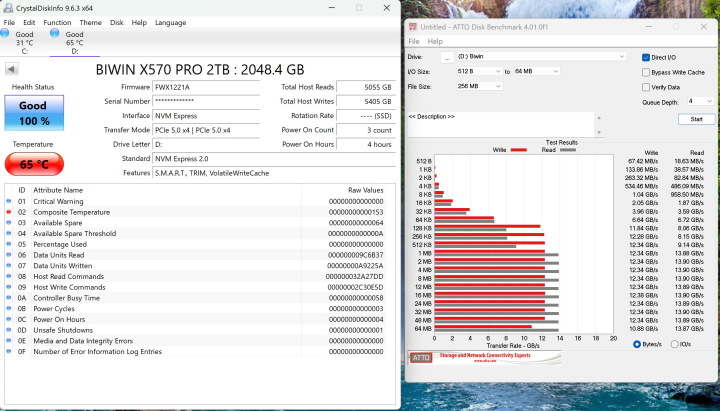This screenshot has width=720, height=411.
Task: Open the Drive selection dropdown
Action: click(x=540, y=57)
